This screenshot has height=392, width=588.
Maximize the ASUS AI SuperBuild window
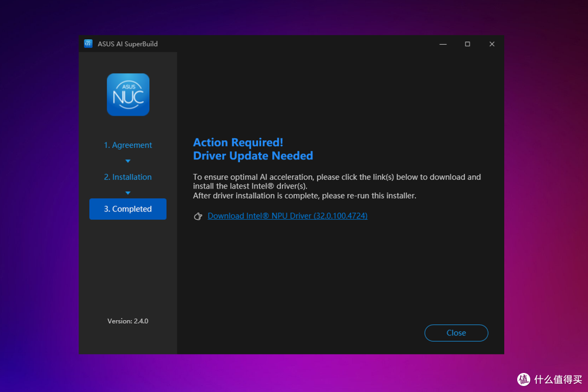coord(467,44)
